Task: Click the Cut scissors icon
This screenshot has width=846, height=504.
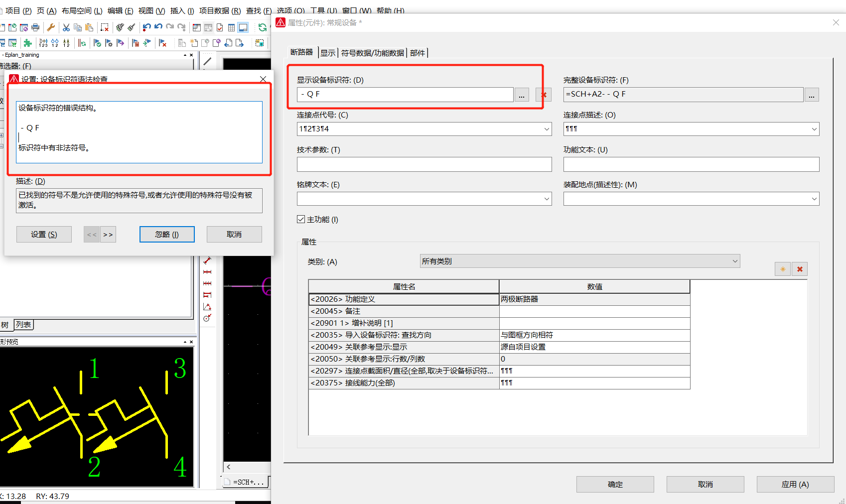Action: [x=66, y=27]
